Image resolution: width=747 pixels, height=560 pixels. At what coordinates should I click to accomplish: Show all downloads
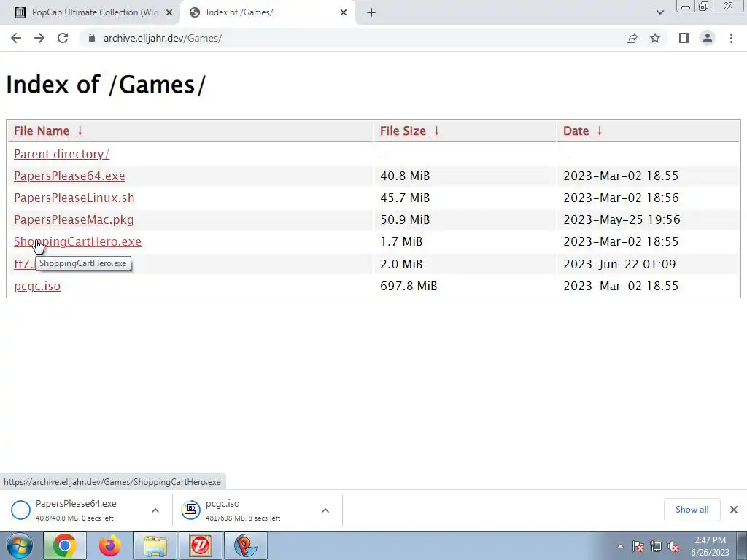[692, 510]
